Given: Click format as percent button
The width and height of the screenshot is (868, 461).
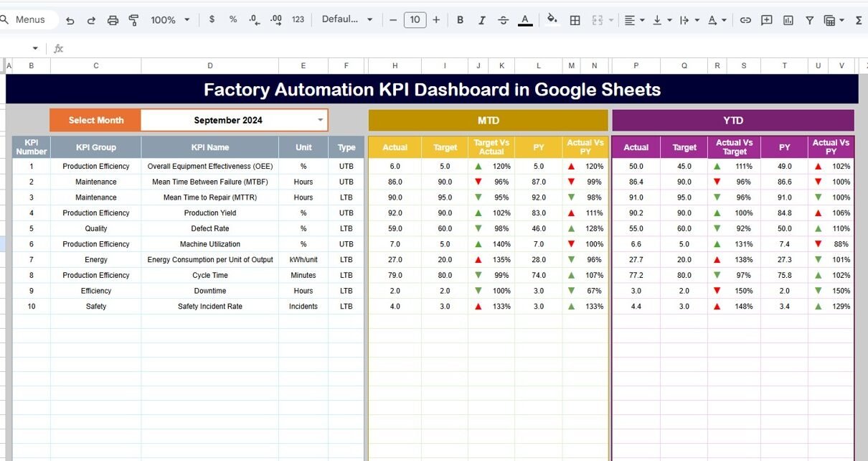Looking at the screenshot, I should pos(233,20).
